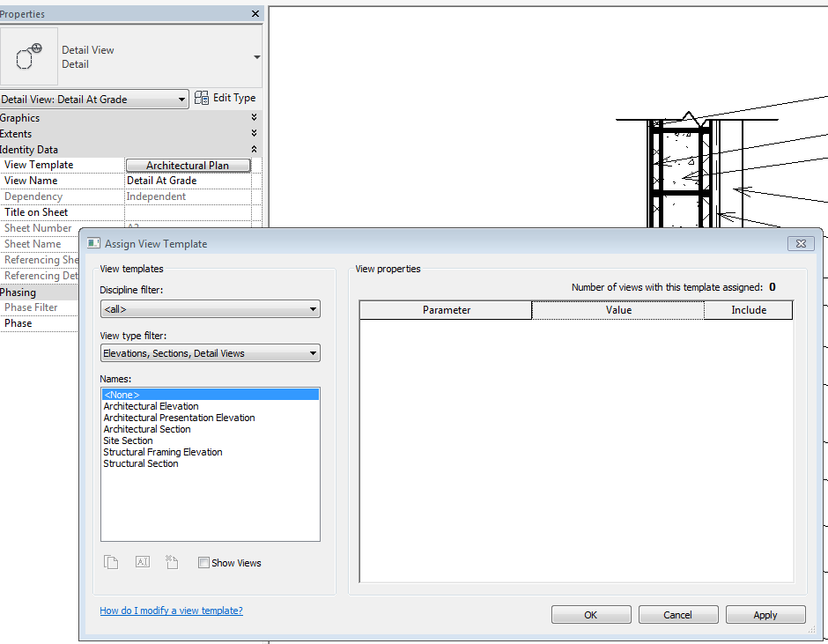The height and width of the screenshot is (644, 828).
Task: Click the Detail View type thumbnail
Action: pos(29,56)
